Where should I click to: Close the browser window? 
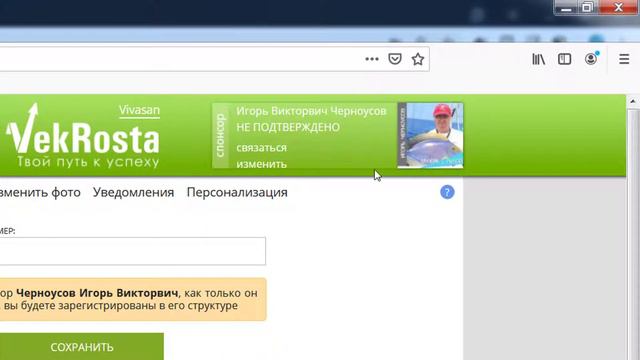(x=618, y=8)
